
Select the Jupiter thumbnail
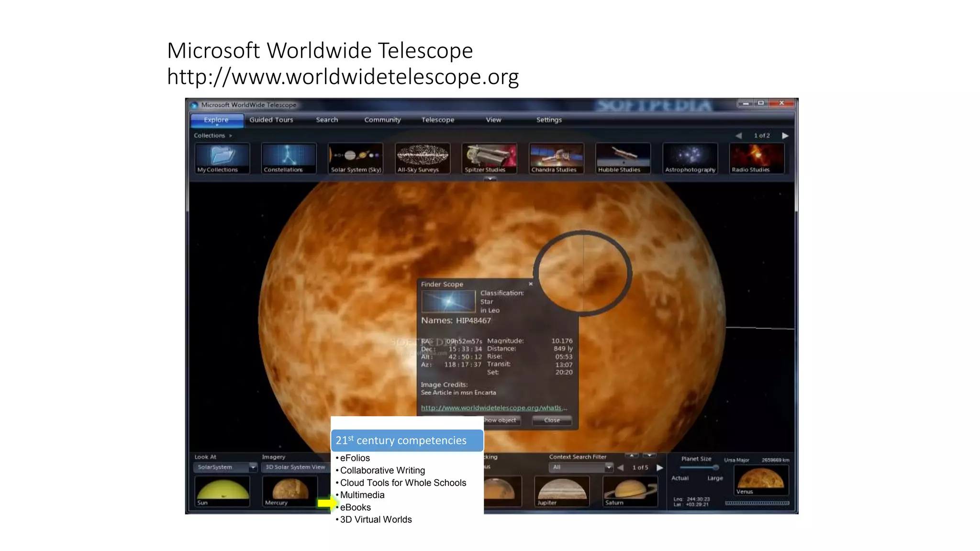point(562,491)
